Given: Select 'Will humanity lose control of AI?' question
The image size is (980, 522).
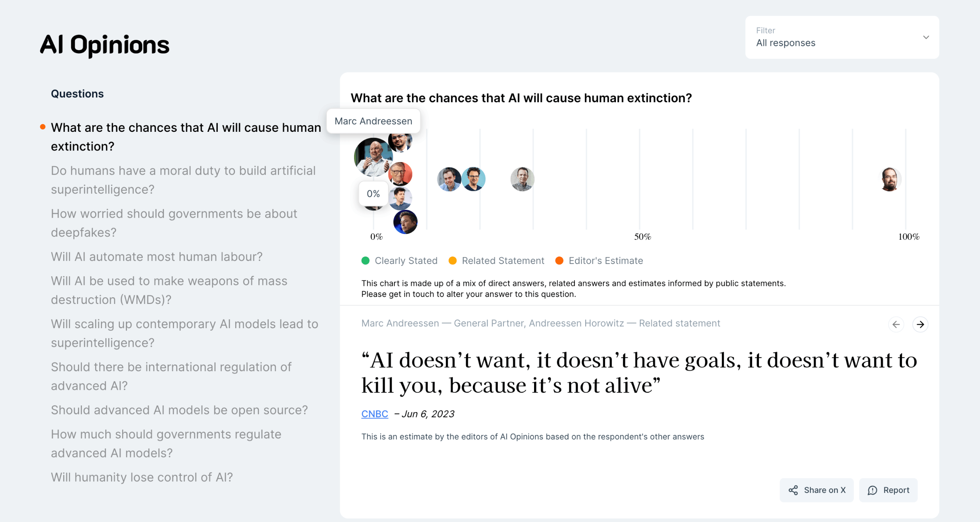Looking at the screenshot, I should 142,477.
